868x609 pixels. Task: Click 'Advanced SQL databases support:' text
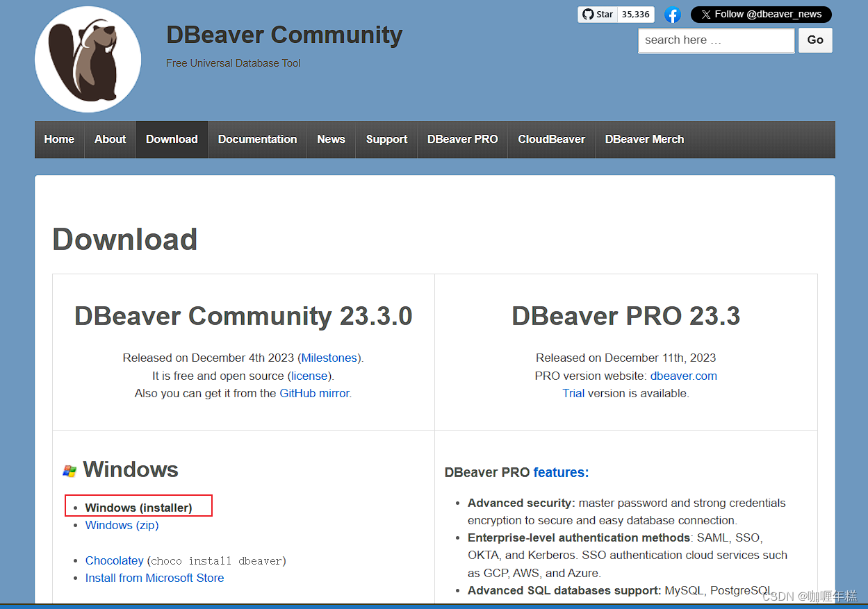point(564,590)
